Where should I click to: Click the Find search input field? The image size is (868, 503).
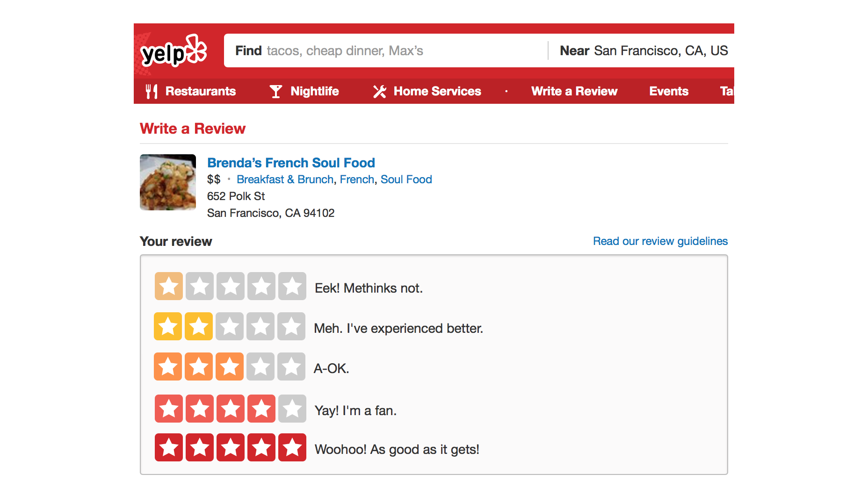(x=383, y=50)
